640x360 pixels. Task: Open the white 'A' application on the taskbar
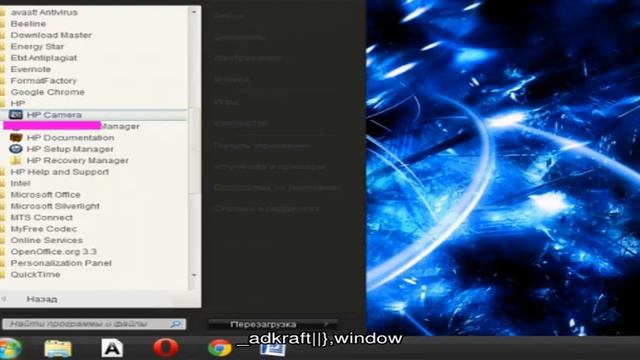(x=112, y=349)
